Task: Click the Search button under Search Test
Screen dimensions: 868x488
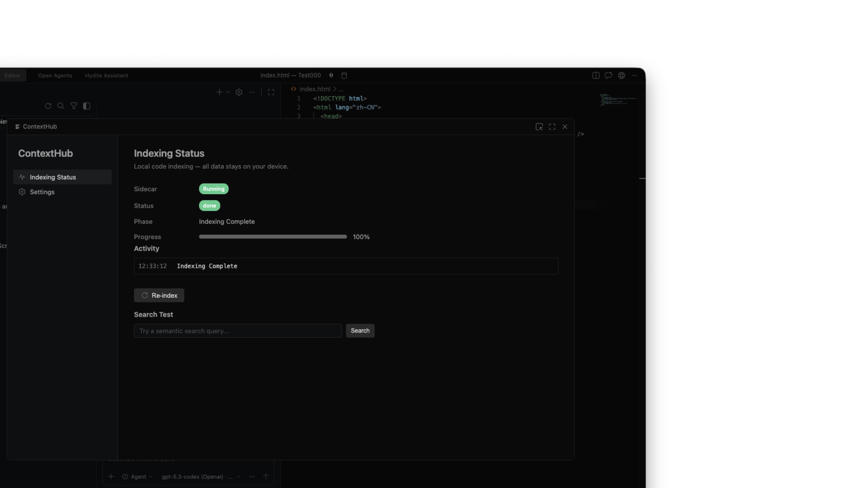Action: coord(360,331)
